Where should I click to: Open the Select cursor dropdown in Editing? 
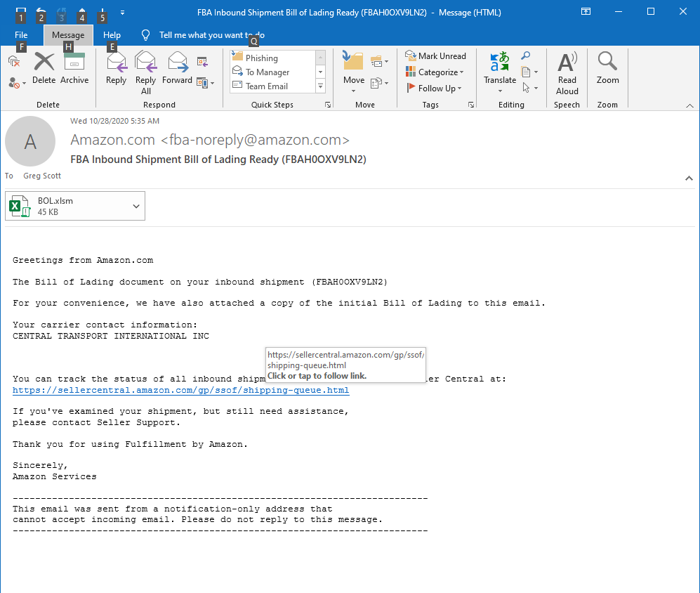coord(529,88)
